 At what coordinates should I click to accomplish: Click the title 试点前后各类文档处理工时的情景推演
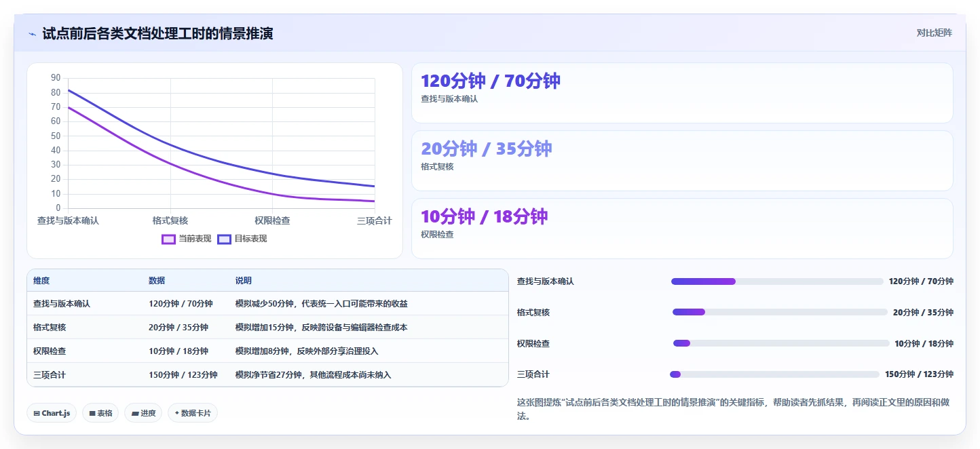pyautogui.click(x=157, y=34)
